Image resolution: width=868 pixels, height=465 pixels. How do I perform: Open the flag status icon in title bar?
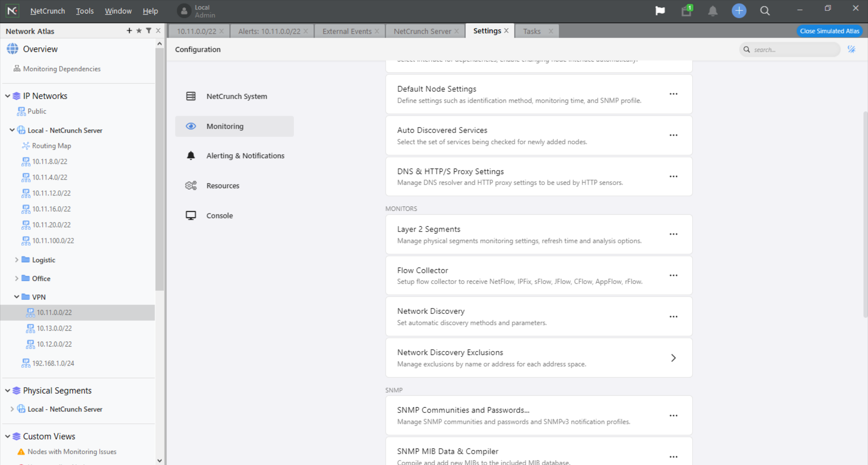tap(660, 11)
